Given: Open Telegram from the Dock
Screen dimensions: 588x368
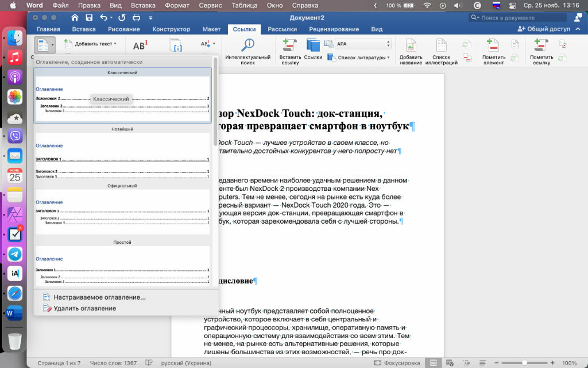Looking at the screenshot, I should pyautogui.click(x=15, y=254).
